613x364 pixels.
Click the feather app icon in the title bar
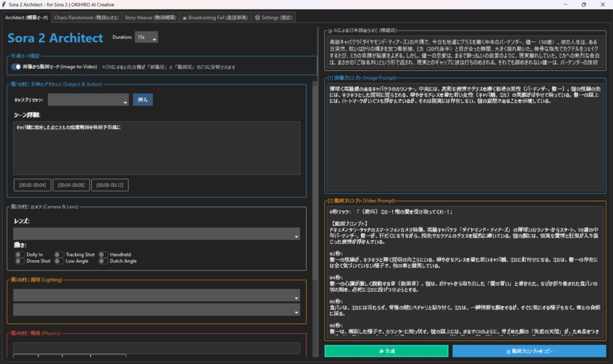6,4
